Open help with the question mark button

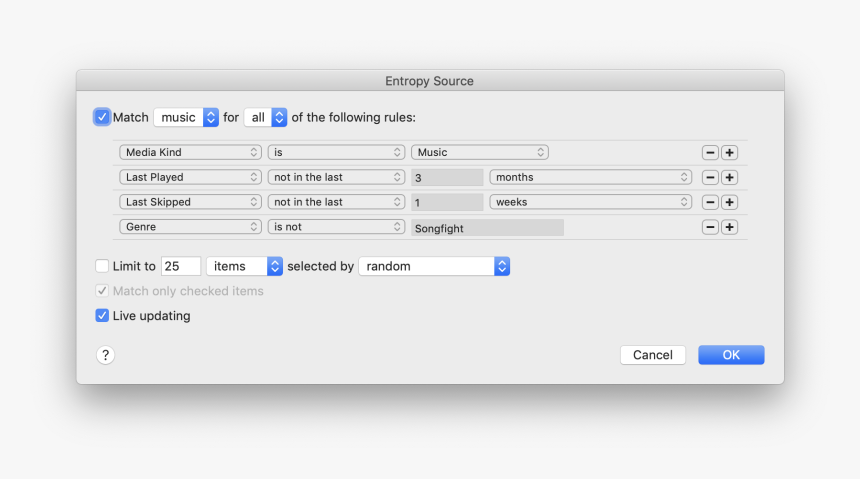105,355
